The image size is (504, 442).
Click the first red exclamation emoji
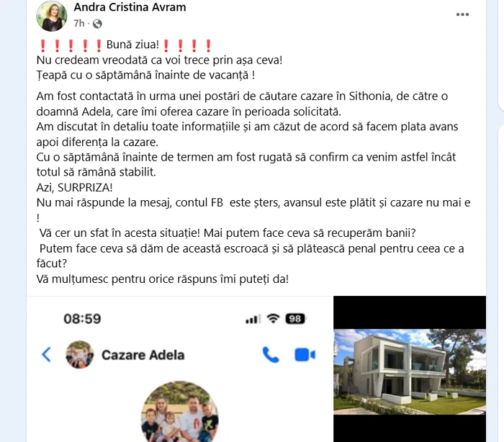click(42, 45)
